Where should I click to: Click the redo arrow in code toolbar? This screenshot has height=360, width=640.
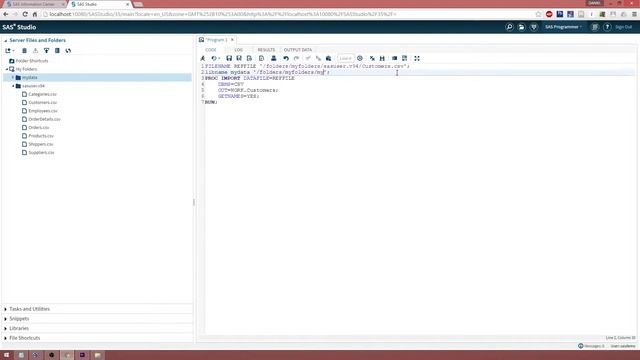296,58
